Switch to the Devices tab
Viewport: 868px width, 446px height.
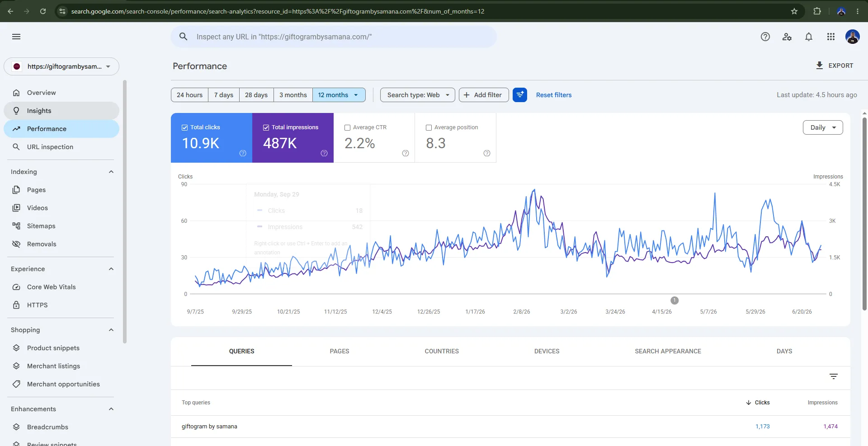pyautogui.click(x=547, y=351)
